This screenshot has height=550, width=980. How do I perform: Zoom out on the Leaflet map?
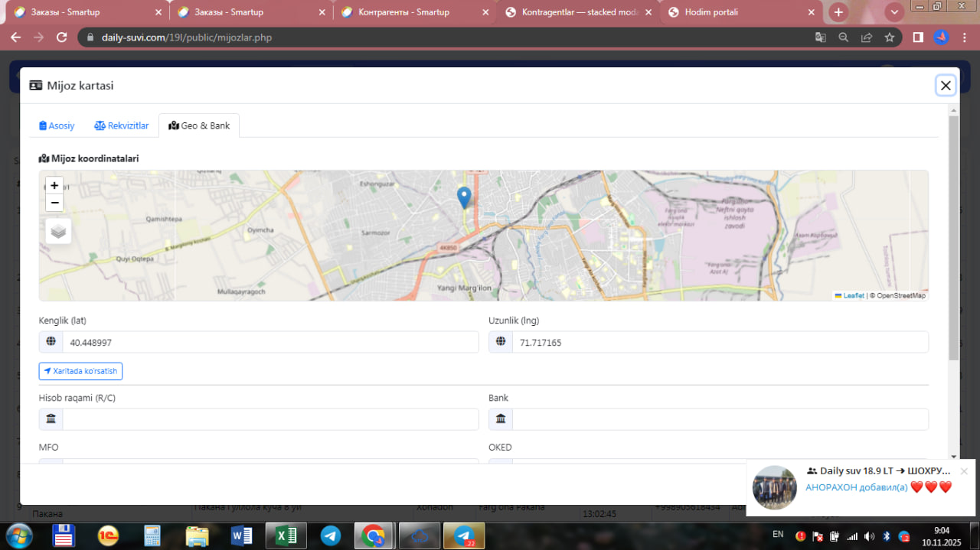pos(54,203)
